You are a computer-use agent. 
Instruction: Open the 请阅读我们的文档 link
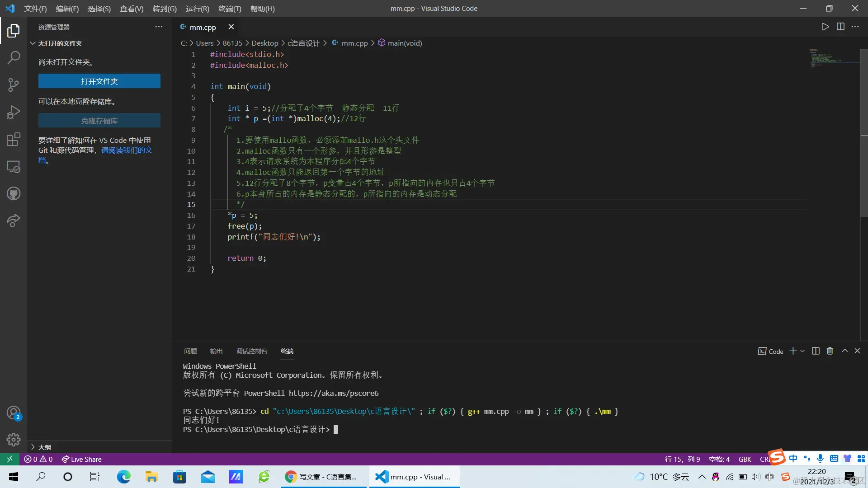(x=127, y=150)
